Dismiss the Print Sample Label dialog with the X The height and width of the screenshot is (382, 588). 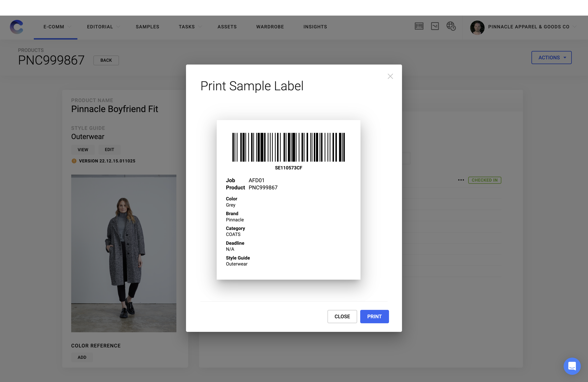pos(390,76)
